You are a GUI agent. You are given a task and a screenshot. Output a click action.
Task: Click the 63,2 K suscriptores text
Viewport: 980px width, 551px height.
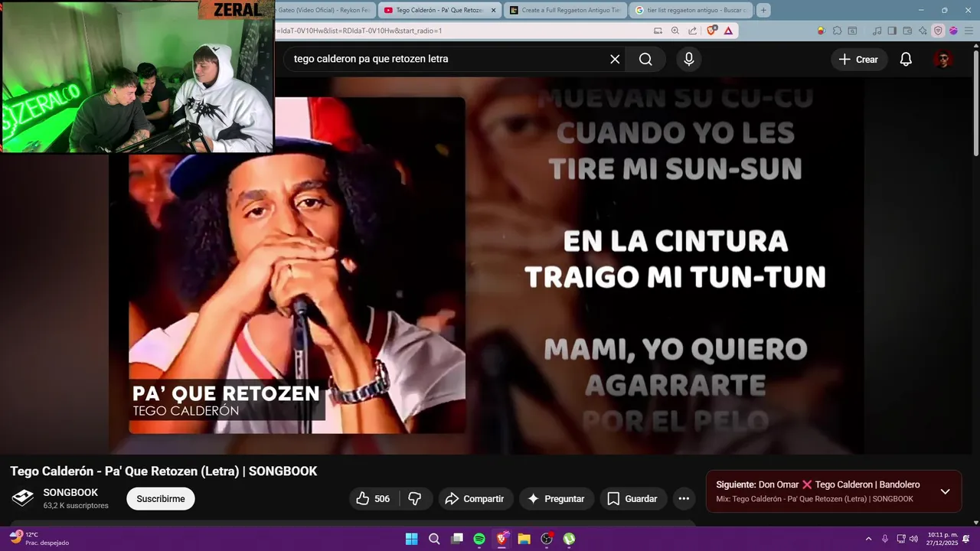[76, 506]
